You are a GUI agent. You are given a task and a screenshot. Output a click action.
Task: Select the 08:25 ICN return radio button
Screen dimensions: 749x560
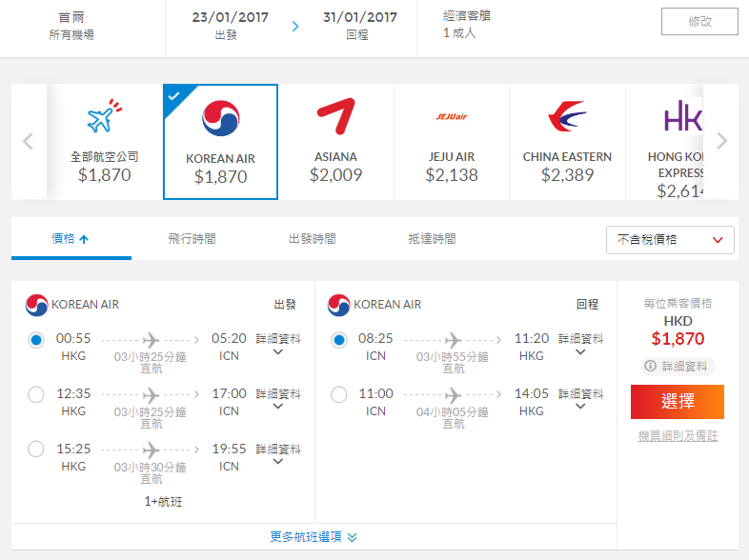tap(339, 340)
